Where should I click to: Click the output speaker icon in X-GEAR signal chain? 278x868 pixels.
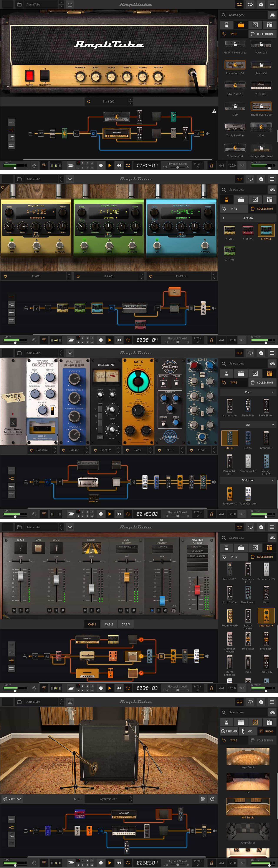[214, 308]
